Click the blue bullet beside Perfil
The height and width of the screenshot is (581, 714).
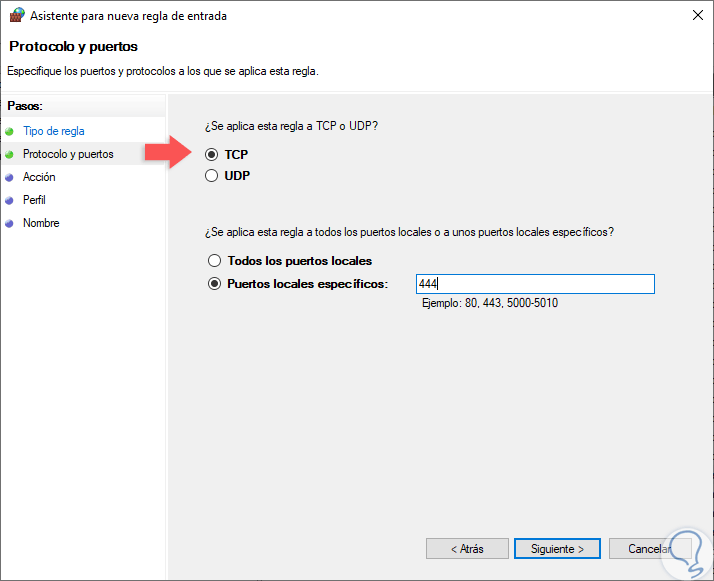10,200
